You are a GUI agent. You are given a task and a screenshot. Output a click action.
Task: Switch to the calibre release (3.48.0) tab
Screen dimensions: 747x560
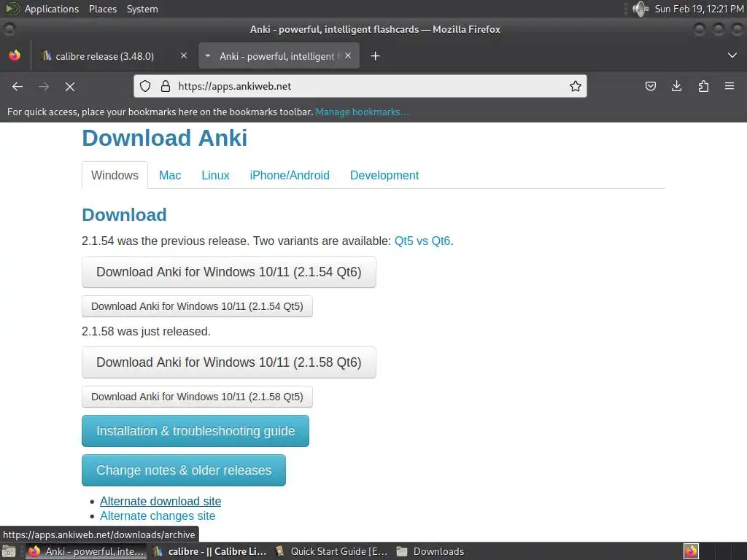[113, 56]
